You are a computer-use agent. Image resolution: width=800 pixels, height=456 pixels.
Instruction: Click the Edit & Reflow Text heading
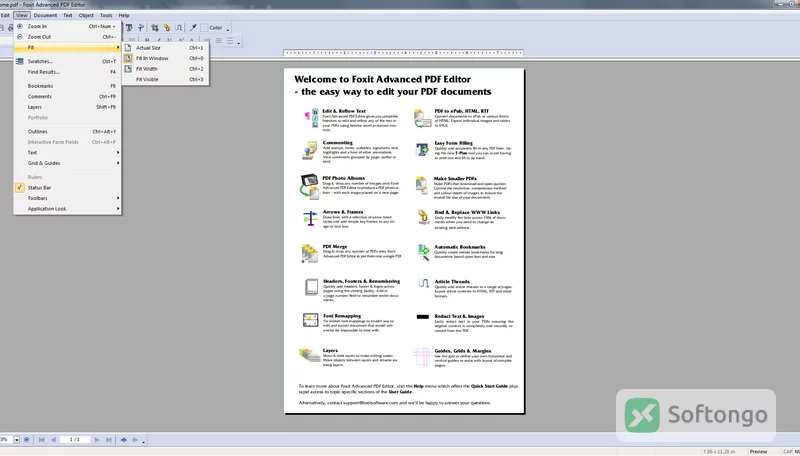click(x=344, y=111)
